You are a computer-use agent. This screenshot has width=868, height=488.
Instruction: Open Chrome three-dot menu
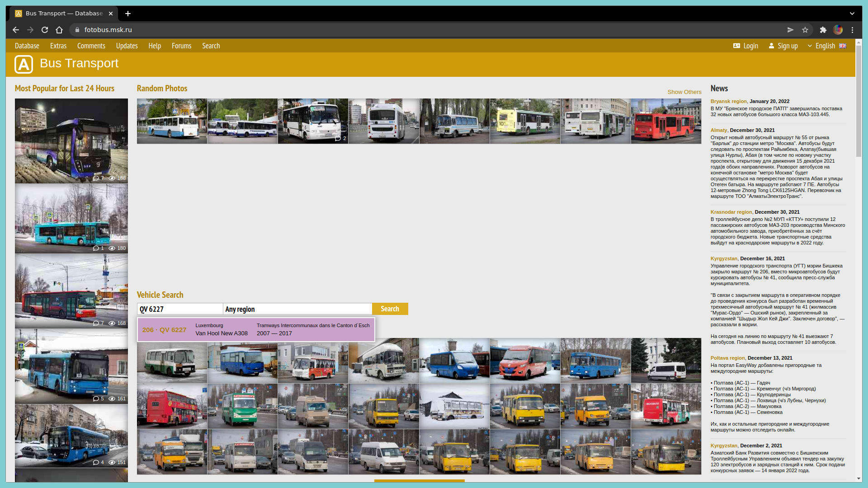pyautogui.click(x=853, y=30)
